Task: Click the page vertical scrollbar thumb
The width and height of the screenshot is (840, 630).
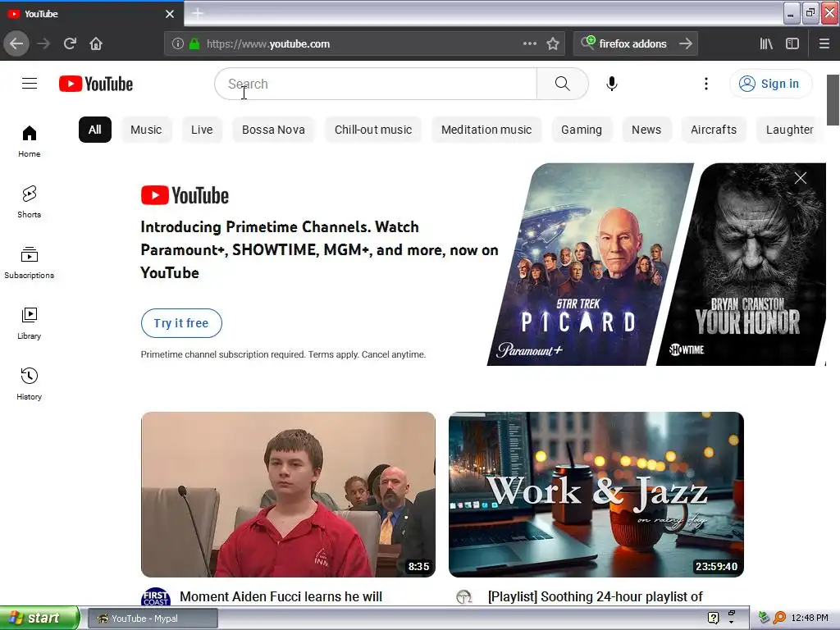Action: tap(833, 99)
